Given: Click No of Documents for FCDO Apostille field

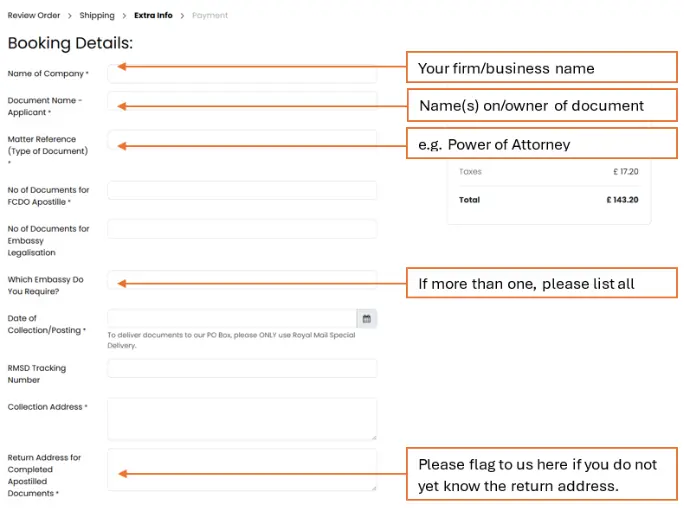Looking at the screenshot, I should point(242,190).
